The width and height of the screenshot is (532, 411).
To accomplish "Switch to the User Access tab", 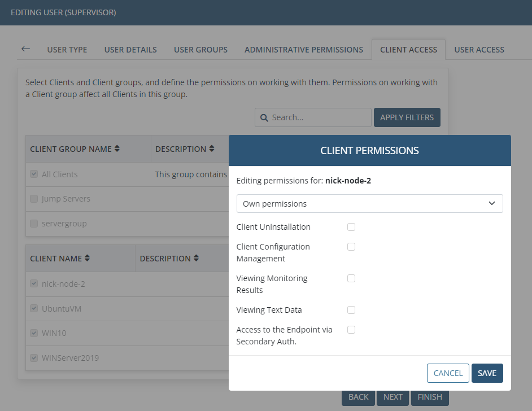I will pos(479,50).
